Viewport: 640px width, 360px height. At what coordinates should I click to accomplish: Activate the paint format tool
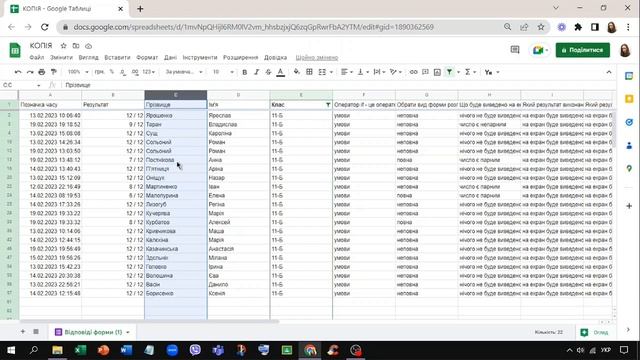[53, 72]
